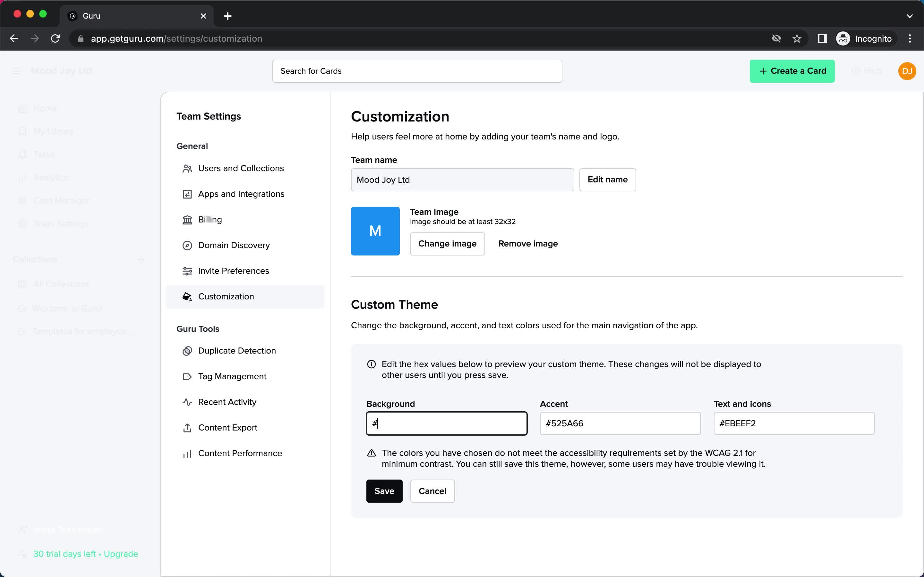Select the Recent Activity menu item
Image resolution: width=924 pixels, height=577 pixels.
click(x=227, y=402)
